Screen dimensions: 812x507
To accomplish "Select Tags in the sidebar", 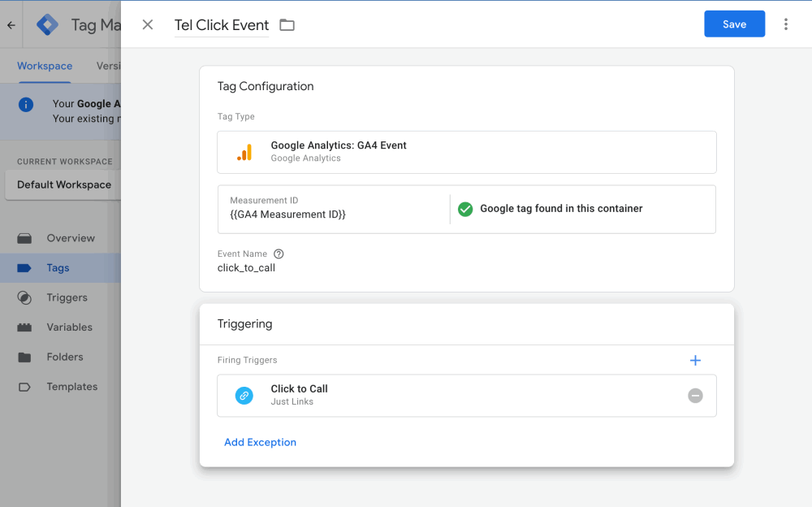I will click(x=60, y=268).
